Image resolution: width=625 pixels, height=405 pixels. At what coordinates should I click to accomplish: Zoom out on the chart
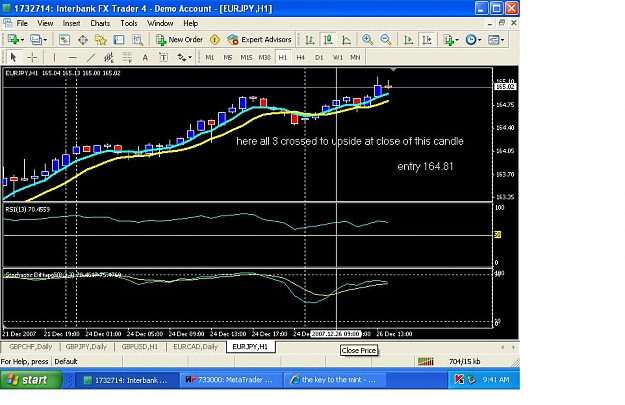(385, 39)
